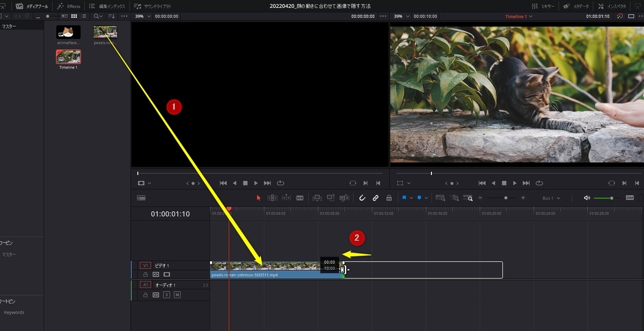Click the Insert clip button
The height and width of the screenshot is (331, 644).
click(317, 198)
